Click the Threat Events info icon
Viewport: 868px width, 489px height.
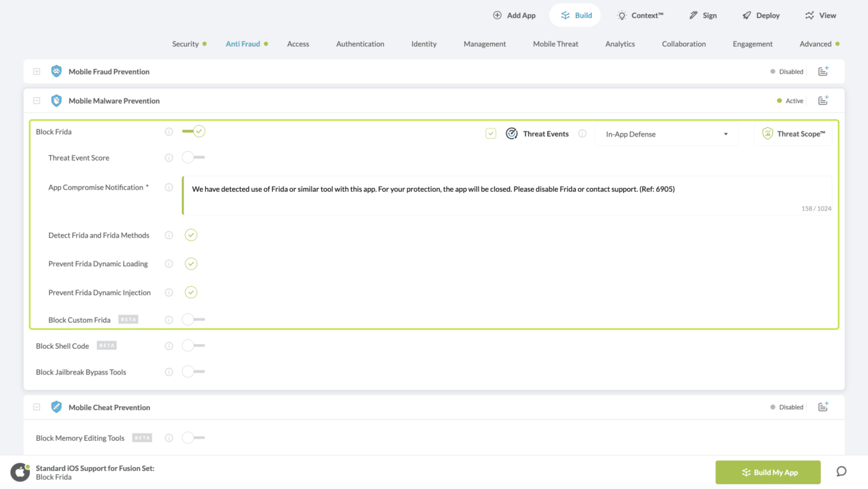point(582,134)
